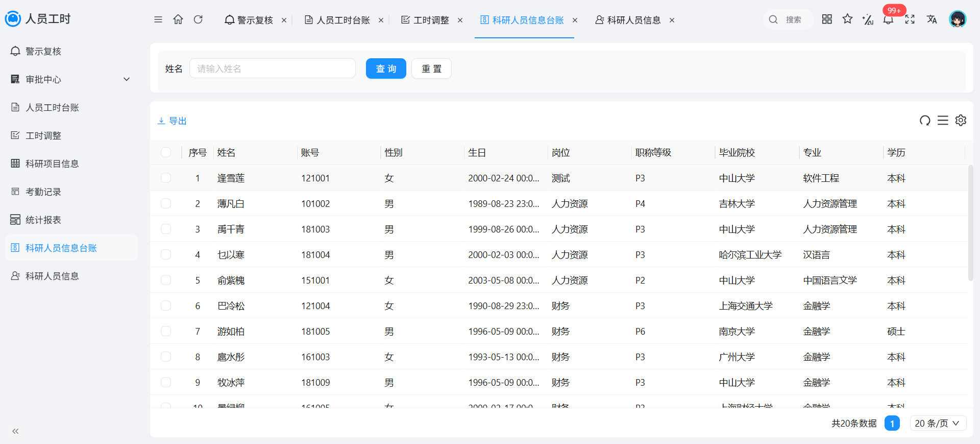
Task: Open the favorites star icon
Action: tap(847, 19)
